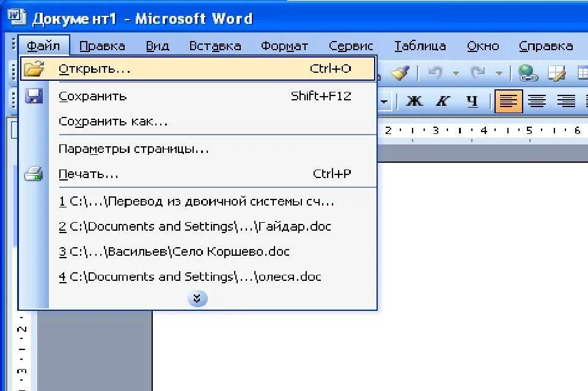The height and width of the screenshot is (391, 588).
Task: Select align left paragraph button
Action: tap(509, 101)
